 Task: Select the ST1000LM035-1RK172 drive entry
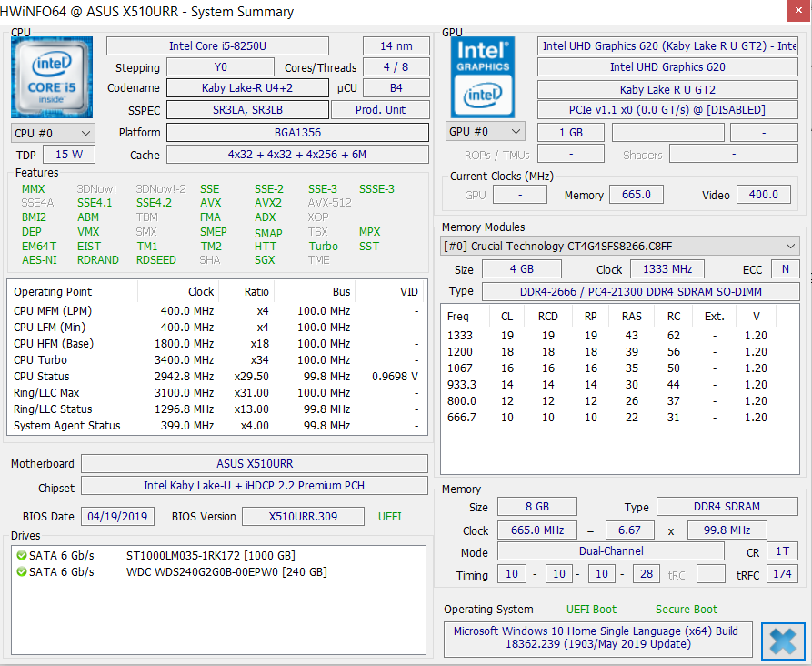[210, 556]
